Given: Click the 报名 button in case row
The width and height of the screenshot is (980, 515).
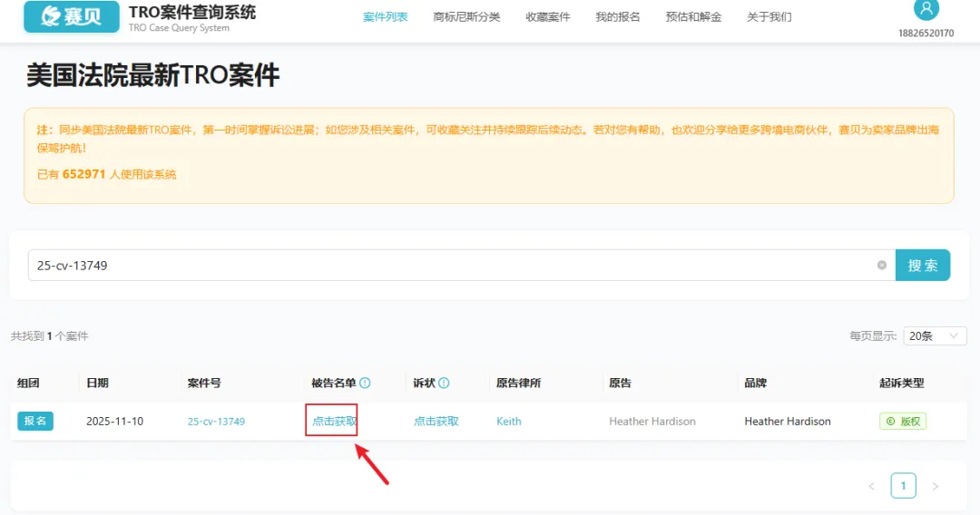Looking at the screenshot, I should 35,422.
